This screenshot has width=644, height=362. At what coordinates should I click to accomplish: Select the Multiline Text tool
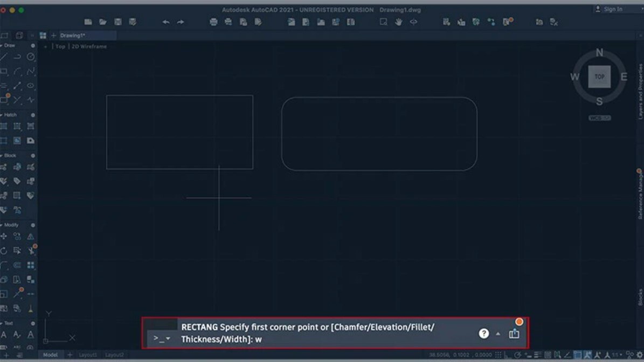[4, 335]
